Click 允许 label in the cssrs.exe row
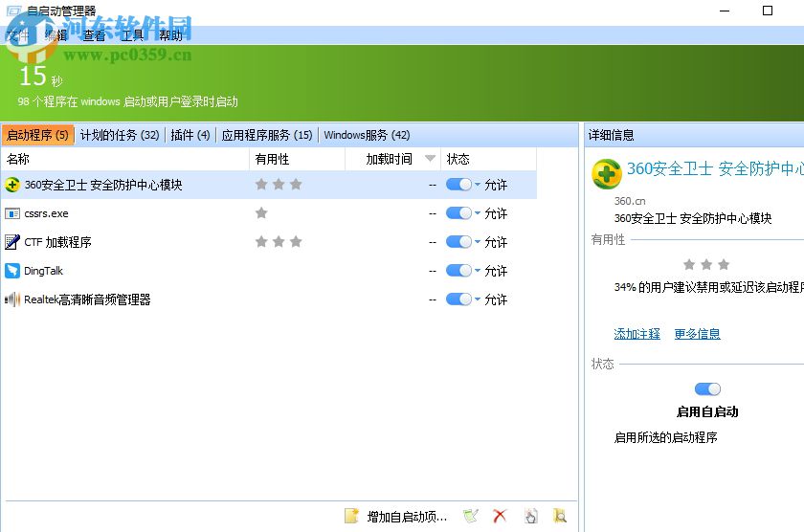This screenshot has width=804, height=532. [x=496, y=213]
